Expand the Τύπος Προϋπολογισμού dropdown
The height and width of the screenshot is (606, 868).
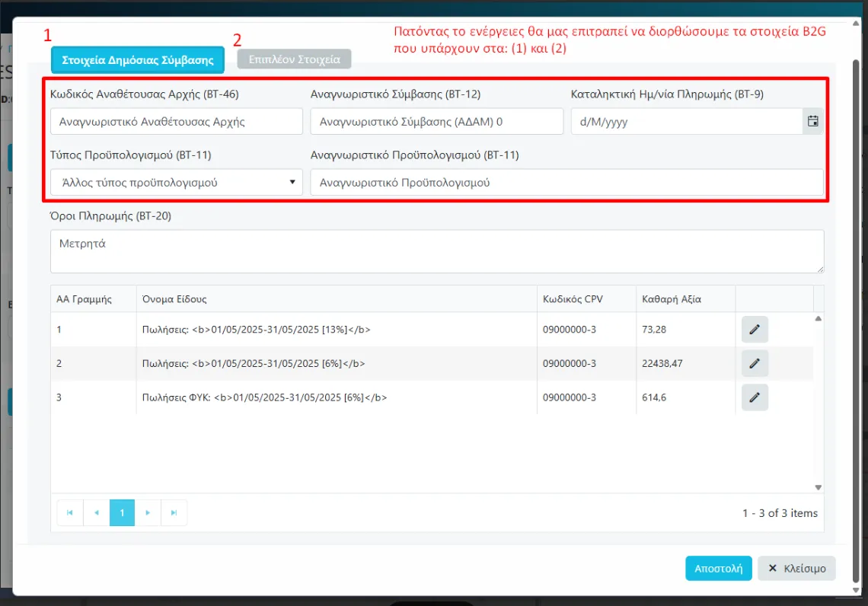tap(176, 183)
